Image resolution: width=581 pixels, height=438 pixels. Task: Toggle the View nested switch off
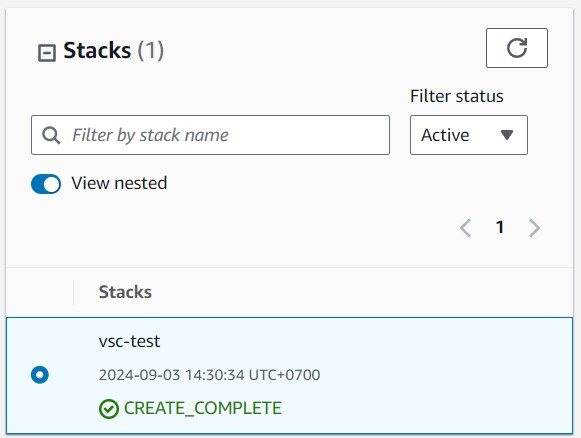[x=46, y=184]
